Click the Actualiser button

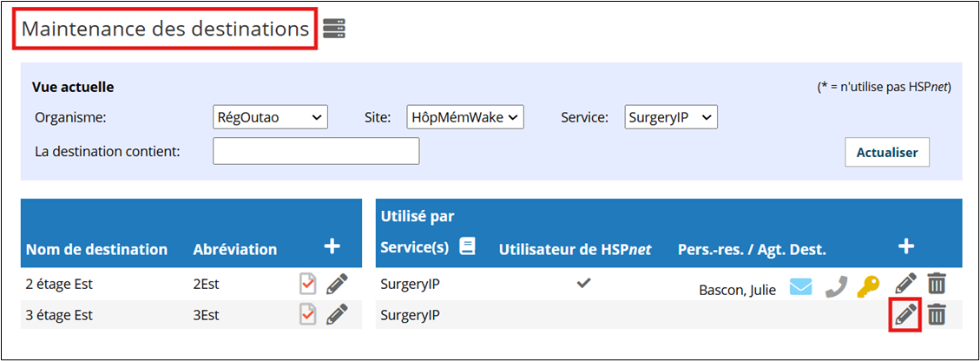887,153
